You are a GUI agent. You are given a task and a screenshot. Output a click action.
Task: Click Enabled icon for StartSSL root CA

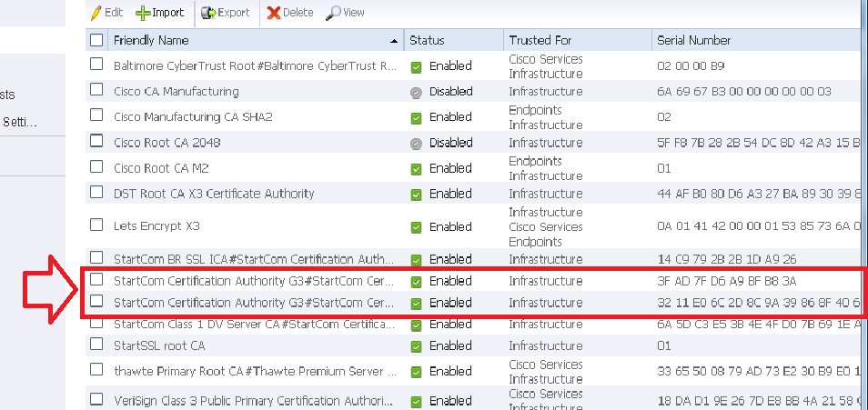[417, 347]
